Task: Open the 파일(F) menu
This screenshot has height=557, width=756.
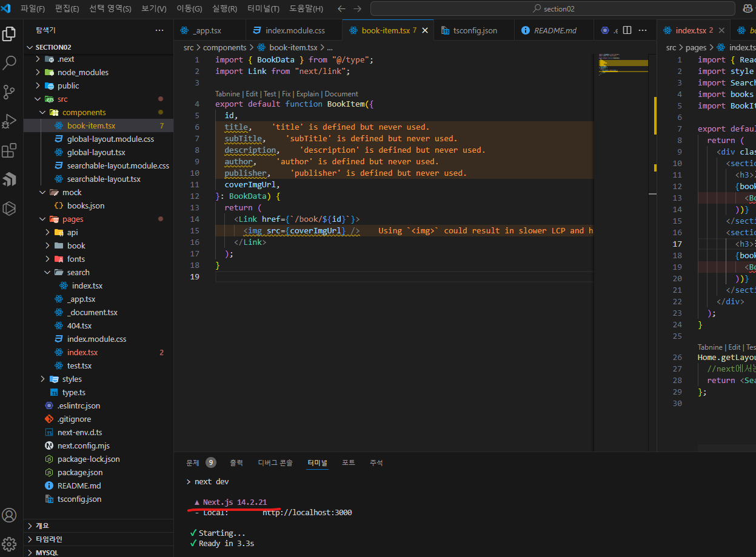Action: [x=33, y=9]
